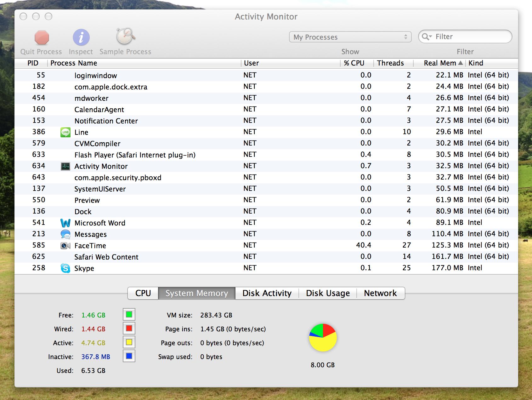Image resolution: width=532 pixels, height=400 pixels.
Task: Select the Safari Web Content process
Action: click(266, 257)
